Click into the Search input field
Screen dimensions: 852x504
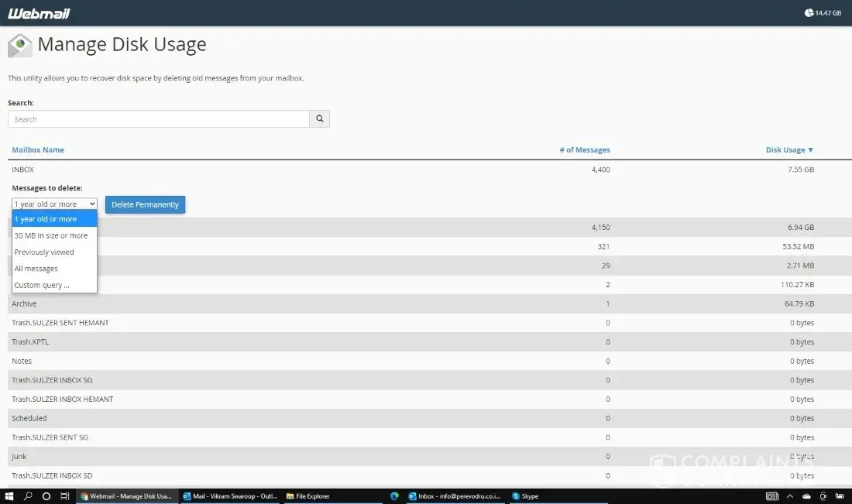[159, 119]
